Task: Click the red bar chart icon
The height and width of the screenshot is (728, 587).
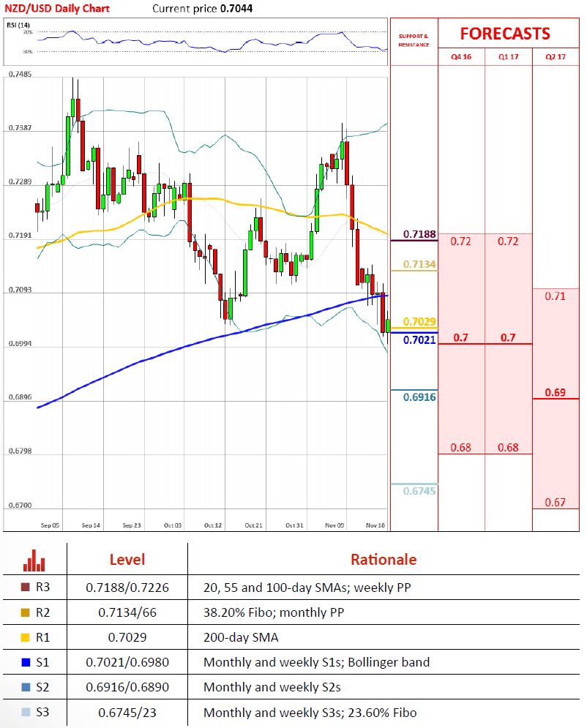Action: coord(34,560)
